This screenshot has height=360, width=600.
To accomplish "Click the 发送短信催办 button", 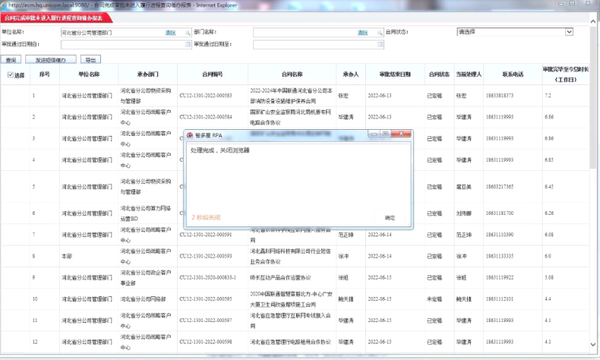I will 51,60.
